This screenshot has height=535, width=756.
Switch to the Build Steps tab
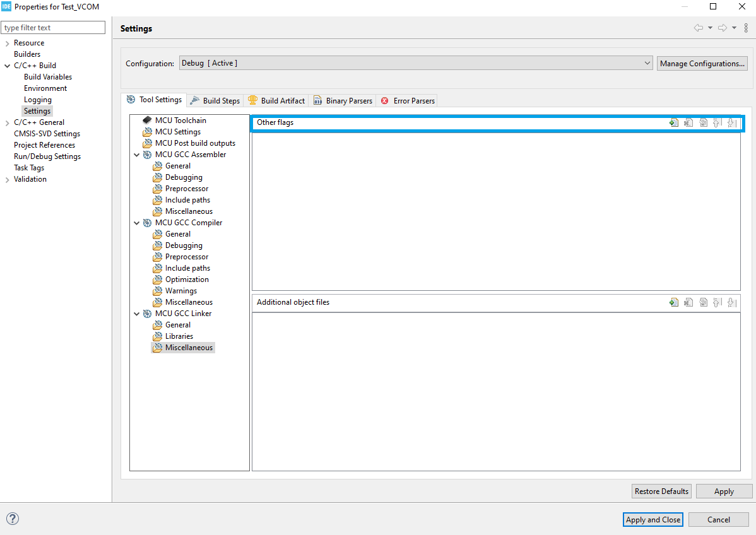220,100
